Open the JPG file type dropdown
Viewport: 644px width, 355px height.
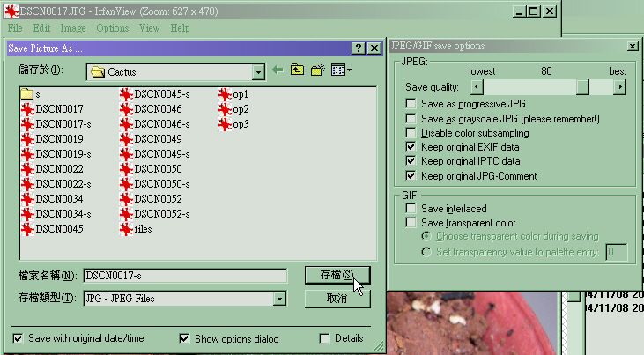point(279,299)
